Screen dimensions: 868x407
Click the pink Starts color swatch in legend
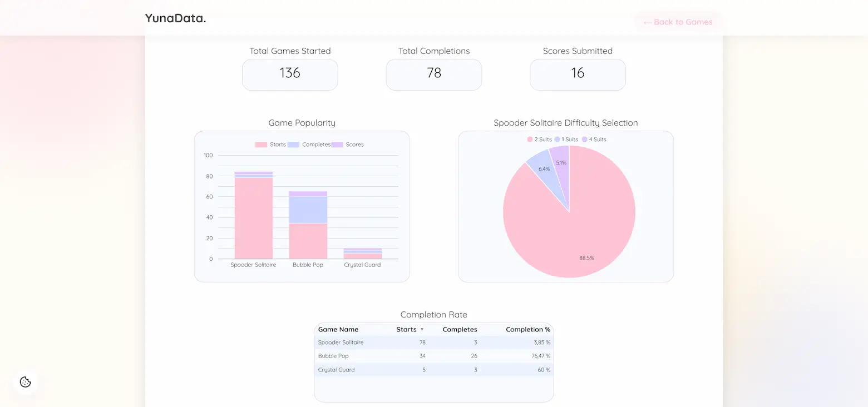pyautogui.click(x=260, y=144)
